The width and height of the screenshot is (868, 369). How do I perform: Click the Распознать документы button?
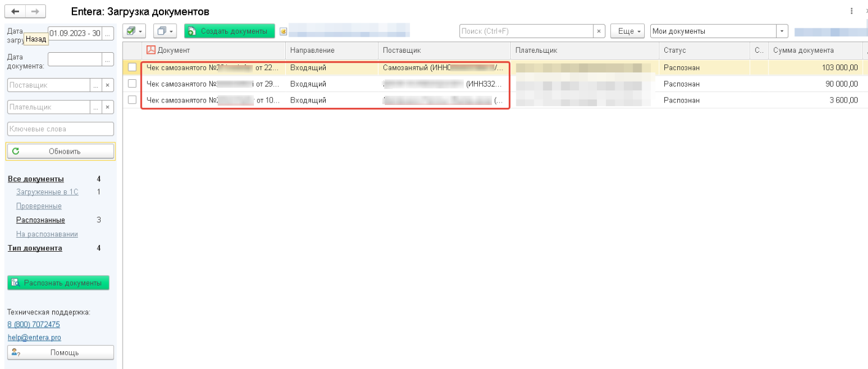point(58,283)
